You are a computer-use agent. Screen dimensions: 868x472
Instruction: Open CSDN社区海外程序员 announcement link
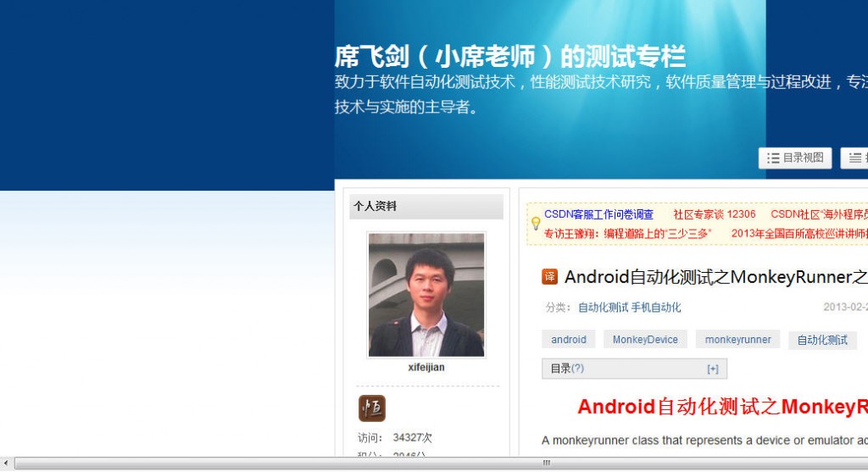(820, 214)
